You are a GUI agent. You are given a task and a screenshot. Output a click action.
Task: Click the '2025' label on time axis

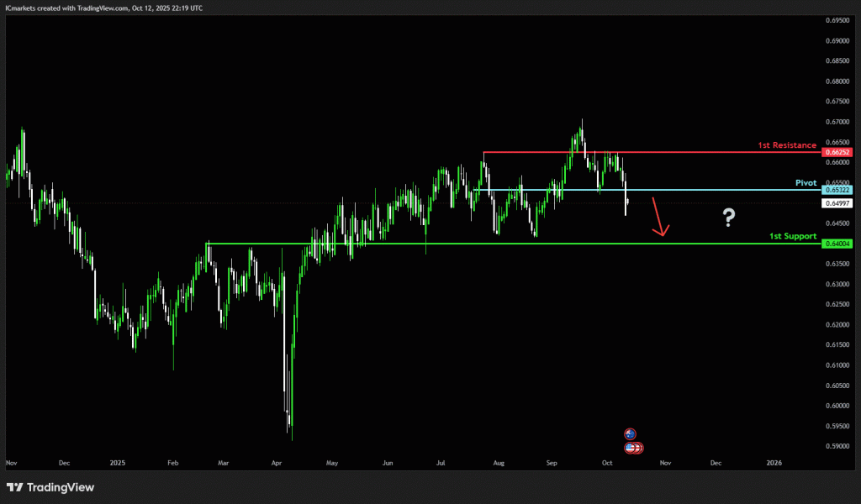click(x=117, y=462)
